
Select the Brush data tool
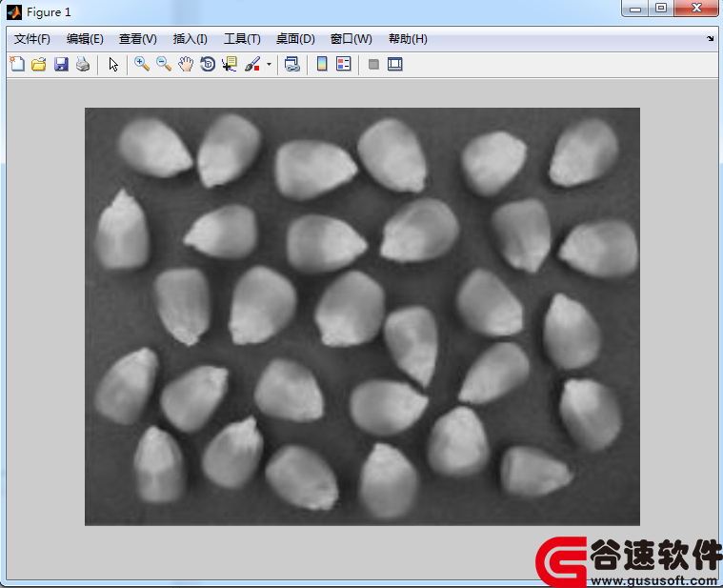click(252, 64)
